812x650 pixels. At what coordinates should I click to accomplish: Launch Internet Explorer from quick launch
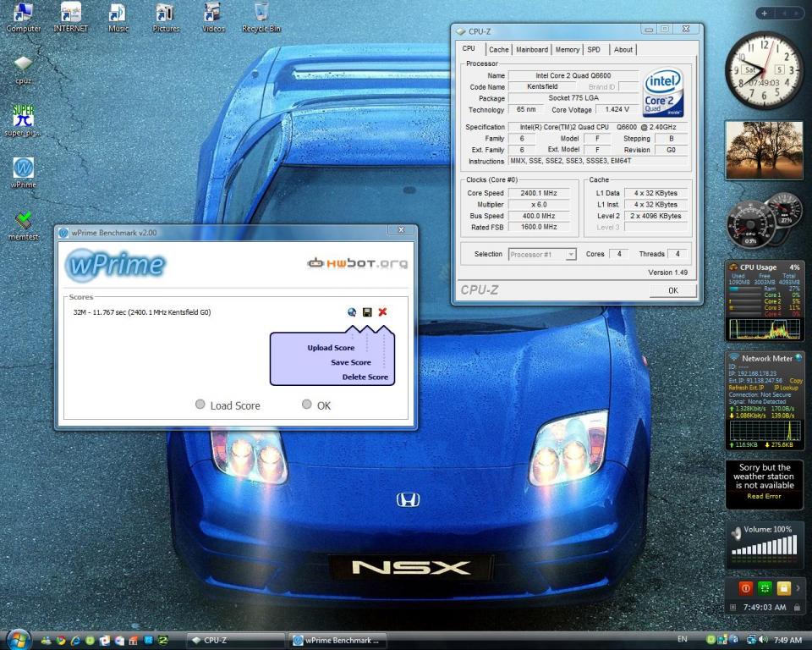75,641
